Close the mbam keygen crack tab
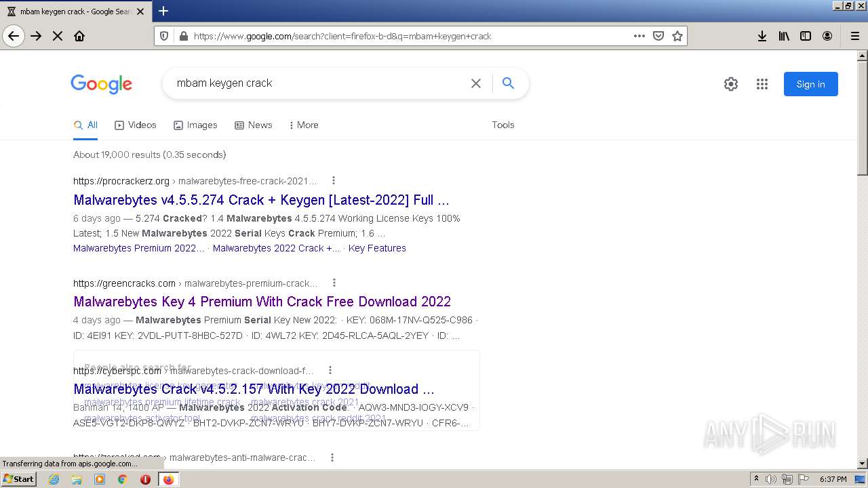Viewport: 868px width, 488px height. (x=140, y=12)
